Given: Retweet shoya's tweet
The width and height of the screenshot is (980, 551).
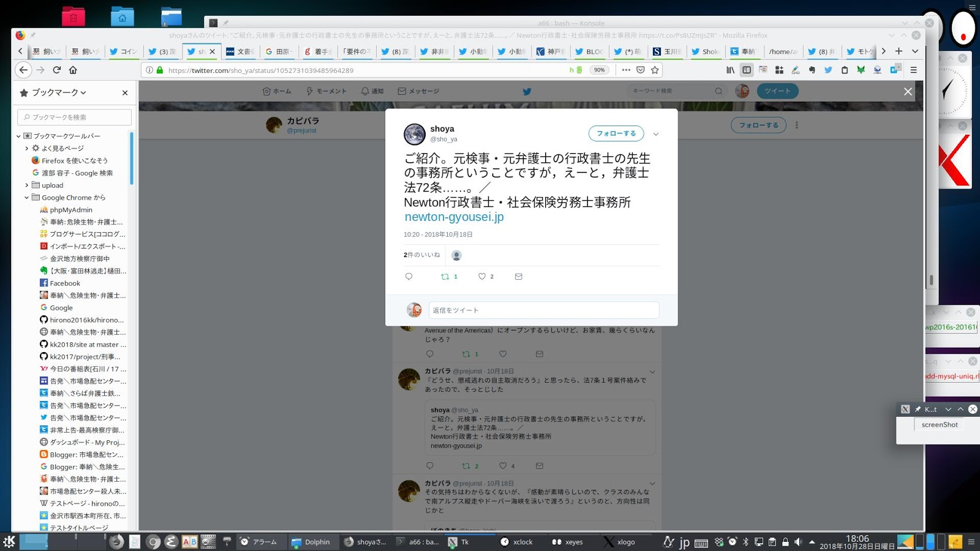Looking at the screenshot, I should pyautogui.click(x=445, y=277).
